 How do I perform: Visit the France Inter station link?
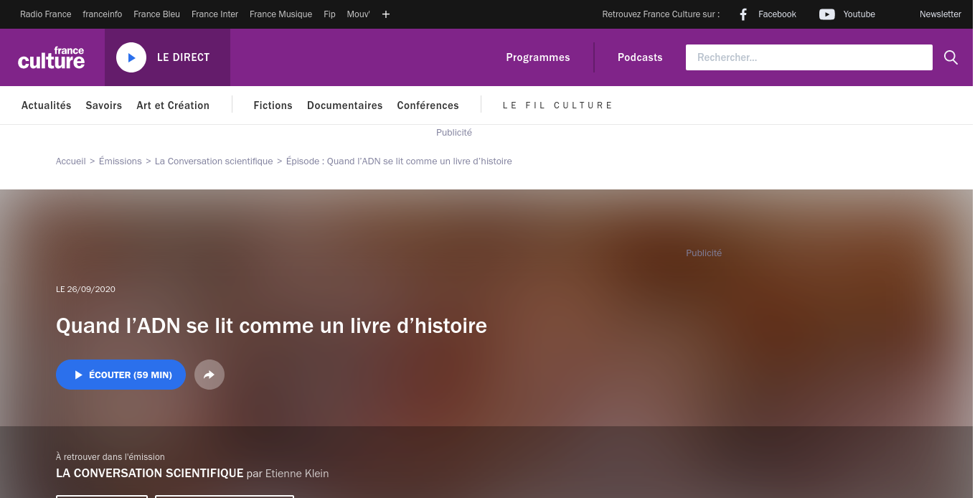click(x=215, y=14)
